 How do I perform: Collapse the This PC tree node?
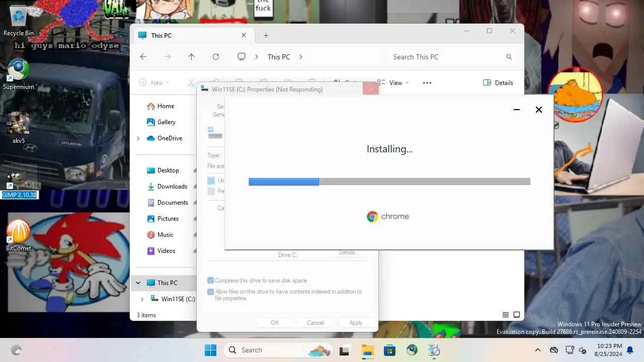(138, 283)
